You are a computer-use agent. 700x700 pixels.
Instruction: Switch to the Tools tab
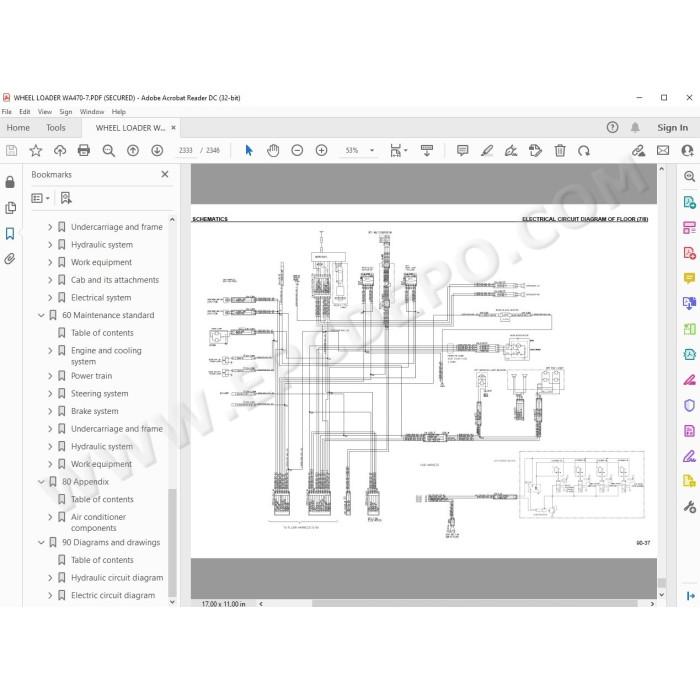[56, 128]
